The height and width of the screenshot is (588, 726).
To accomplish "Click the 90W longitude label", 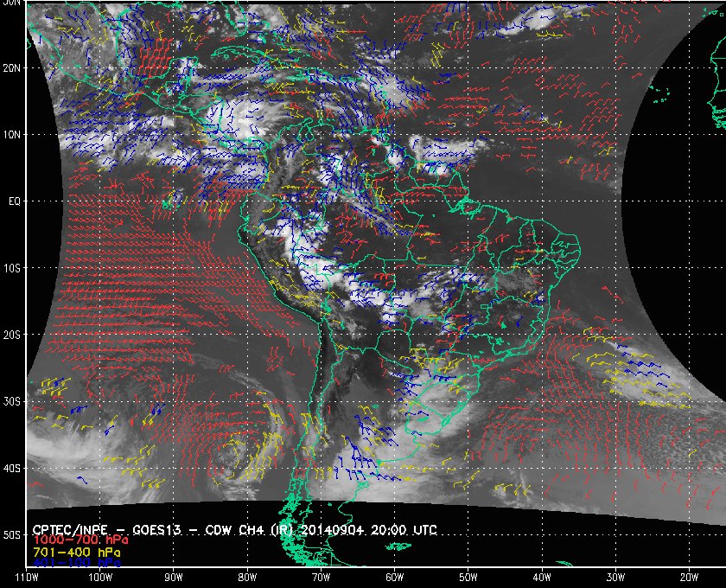I will 174,578.
